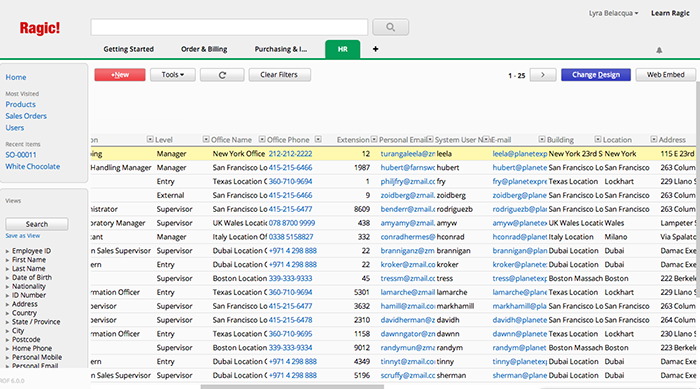Click the top search input field

point(229,27)
